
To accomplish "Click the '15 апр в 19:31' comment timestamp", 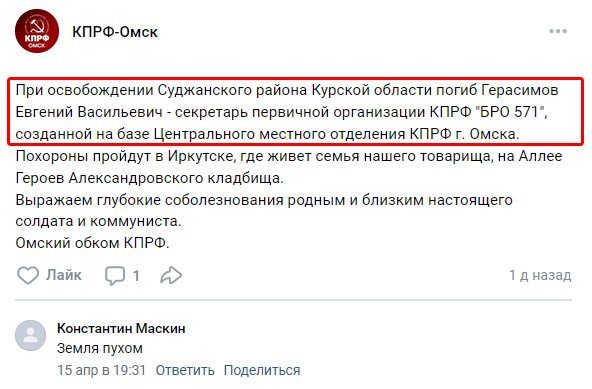I will [x=101, y=370].
